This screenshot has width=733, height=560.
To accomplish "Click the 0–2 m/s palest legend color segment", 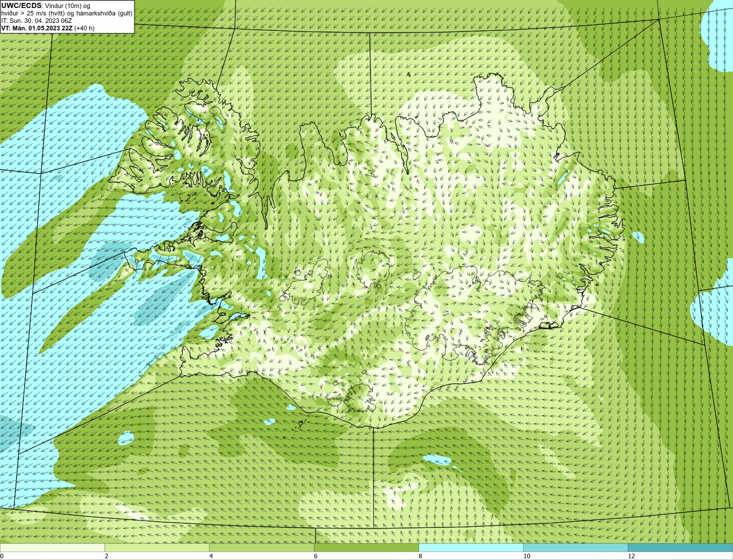I will point(52,547).
